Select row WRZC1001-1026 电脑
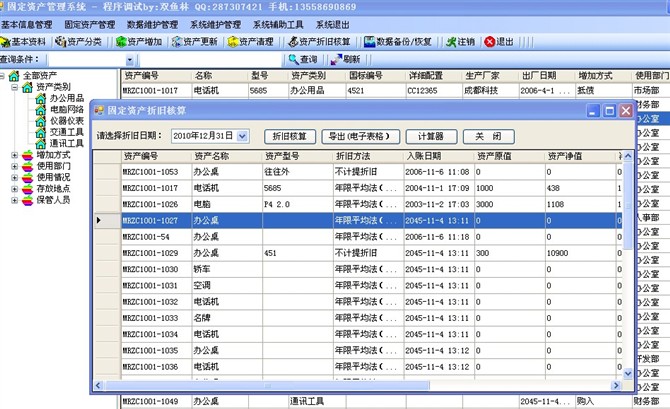 pos(358,204)
